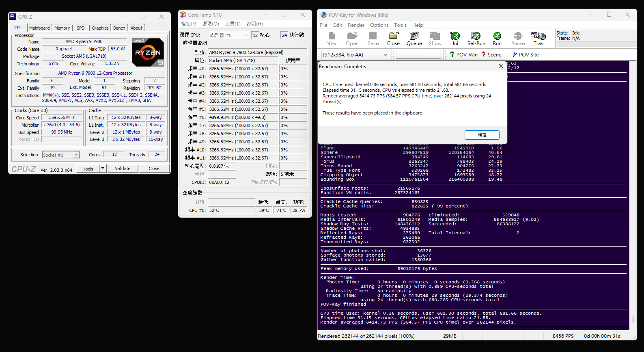This screenshot has width=644, height=352.
Task: Open POV-Win help link
Action: pyautogui.click(x=463, y=55)
